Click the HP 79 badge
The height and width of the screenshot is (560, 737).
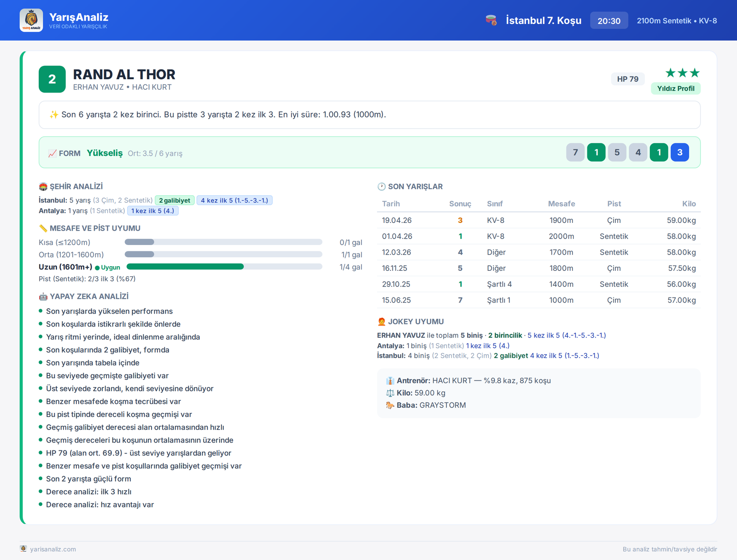628,79
